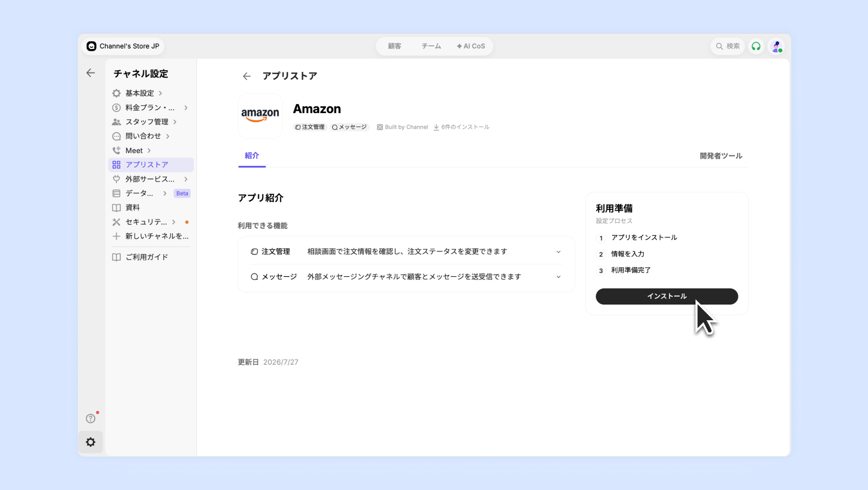Screen dimensions: 868x490
Task: Expand the セキュリティ chevron
Action: 174,222
